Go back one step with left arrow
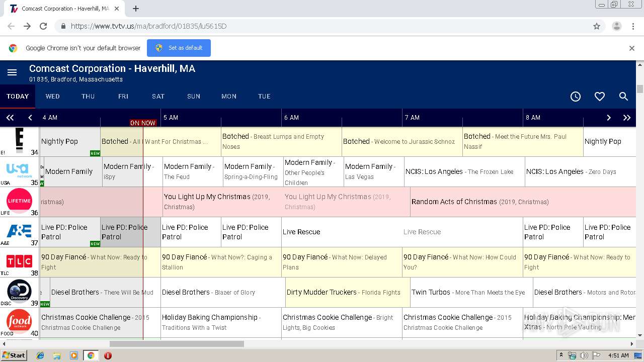This screenshot has height=362, width=644. 30,118
